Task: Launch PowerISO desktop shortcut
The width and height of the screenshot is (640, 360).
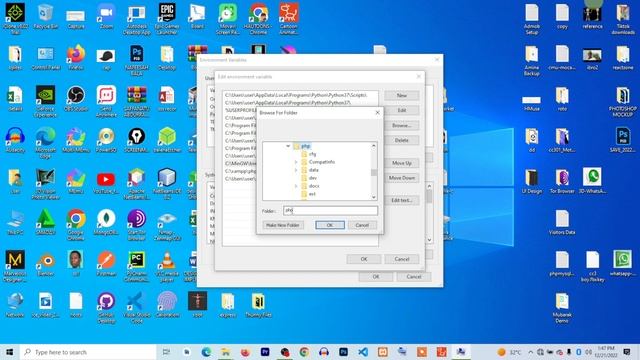Action: click(x=106, y=140)
